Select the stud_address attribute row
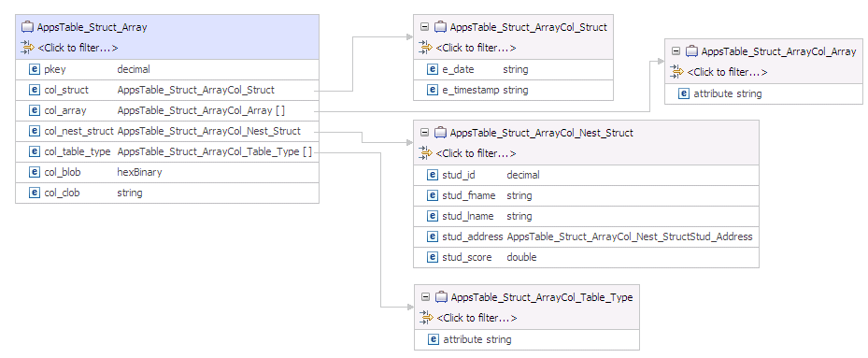The height and width of the screenshot is (358, 868). pos(586,236)
